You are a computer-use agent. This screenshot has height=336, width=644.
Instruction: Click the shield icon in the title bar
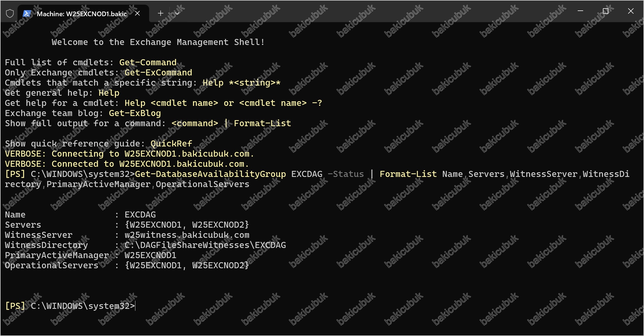point(10,13)
